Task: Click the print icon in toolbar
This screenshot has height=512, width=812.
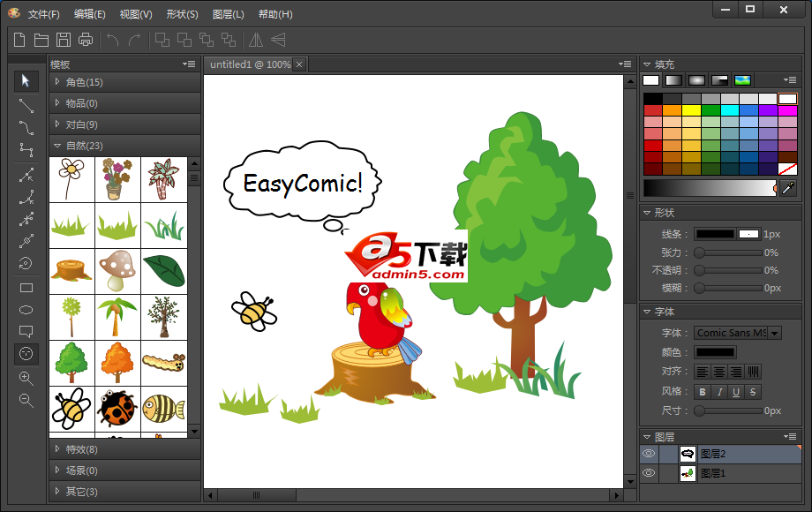Action: pyautogui.click(x=86, y=39)
